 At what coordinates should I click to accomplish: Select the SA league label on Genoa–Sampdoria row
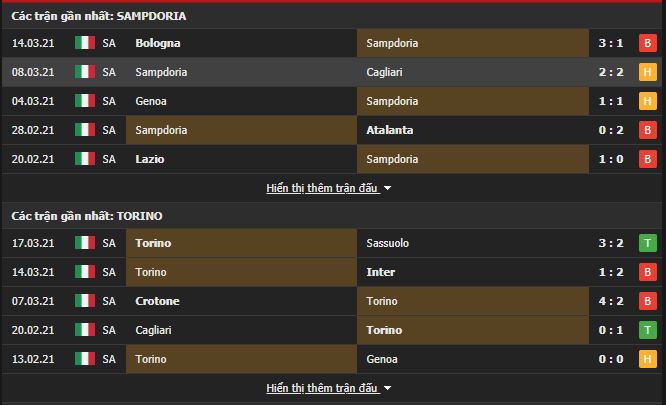109,101
